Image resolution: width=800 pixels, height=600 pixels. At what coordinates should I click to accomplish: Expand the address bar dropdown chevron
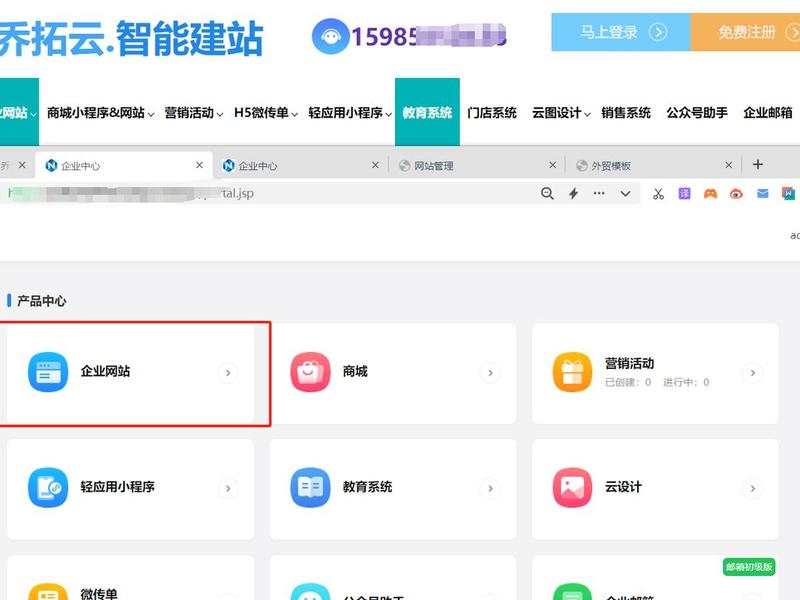pyautogui.click(x=626, y=193)
